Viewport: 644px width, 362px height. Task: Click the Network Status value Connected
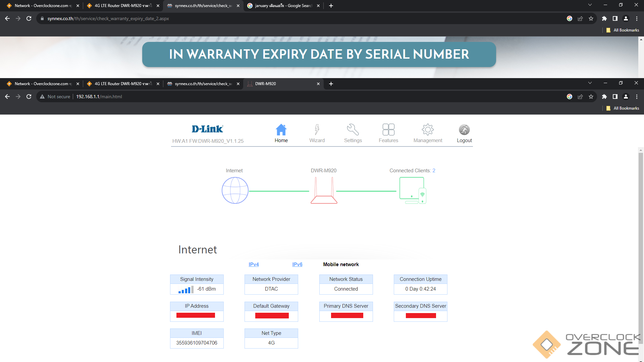coord(346,289)
